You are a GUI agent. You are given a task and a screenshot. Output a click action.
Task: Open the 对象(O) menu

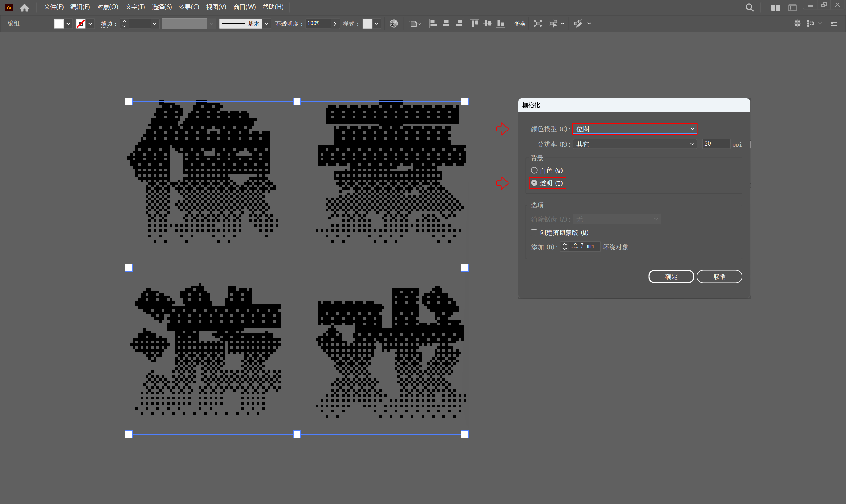[x=108, y=7]
